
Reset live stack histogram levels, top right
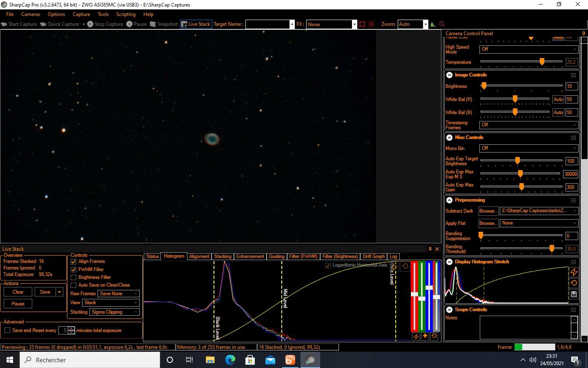click(x=405, y=266)
